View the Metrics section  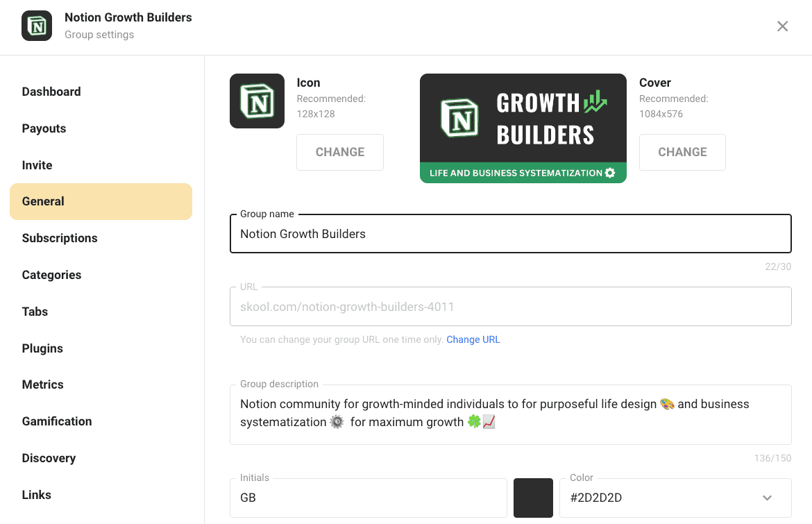pos(42,384)
